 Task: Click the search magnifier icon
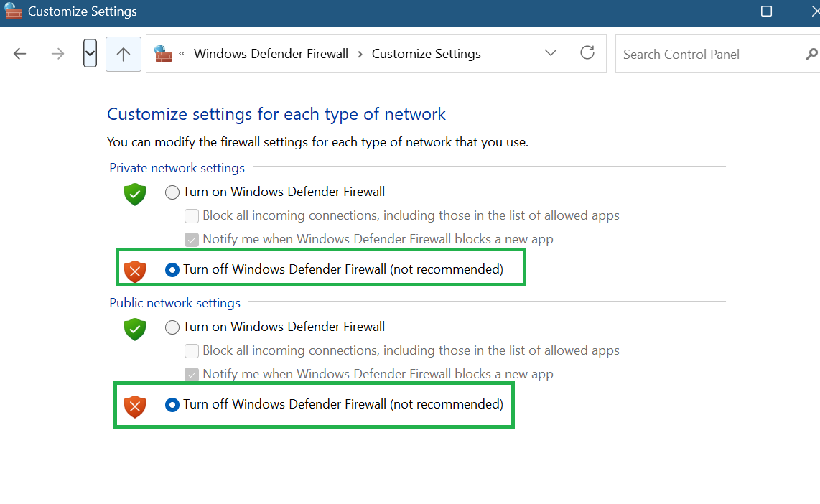pyautogui.click(x=811, y=54)
